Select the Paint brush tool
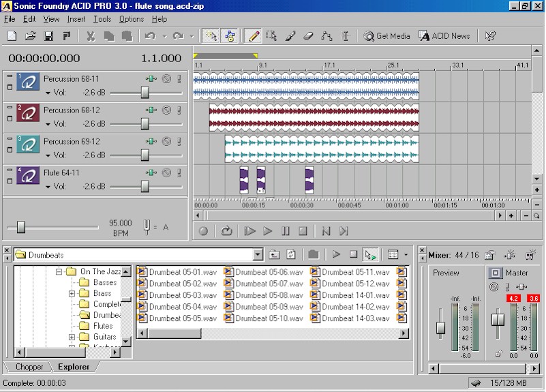546x392 pixels. (x=290, y=36)
